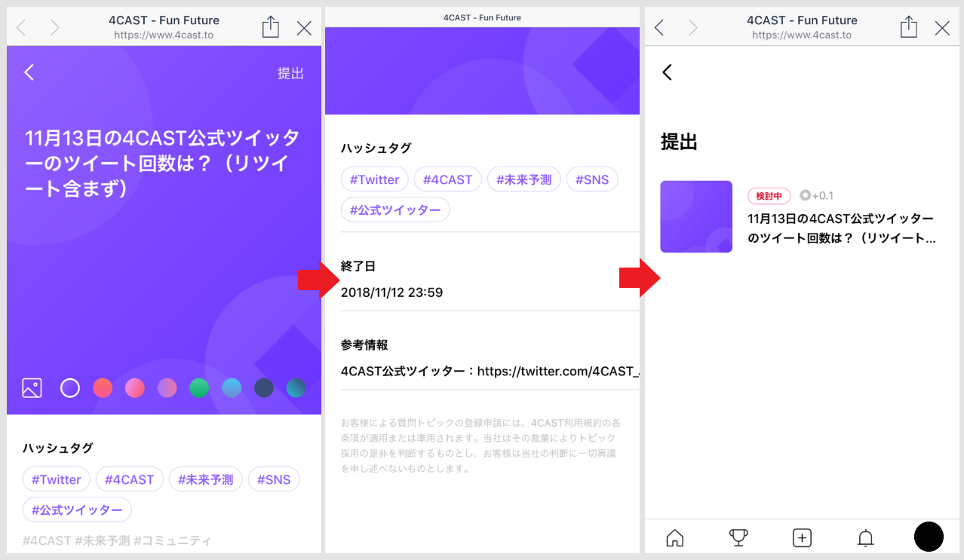Tap #SNS tag in middle screen

point(592,179)
